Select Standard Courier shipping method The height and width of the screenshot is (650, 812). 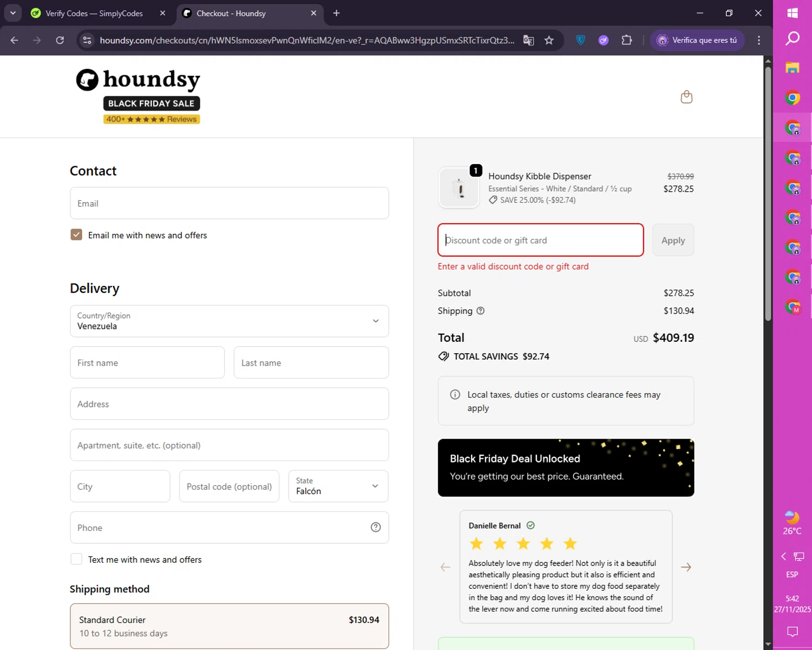click(230, 626)
